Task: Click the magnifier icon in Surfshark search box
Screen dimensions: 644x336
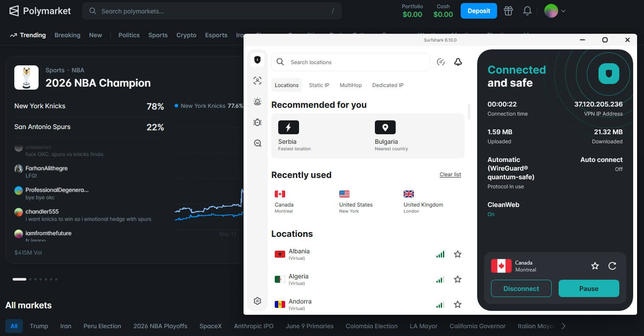Action: coord(280,62)
